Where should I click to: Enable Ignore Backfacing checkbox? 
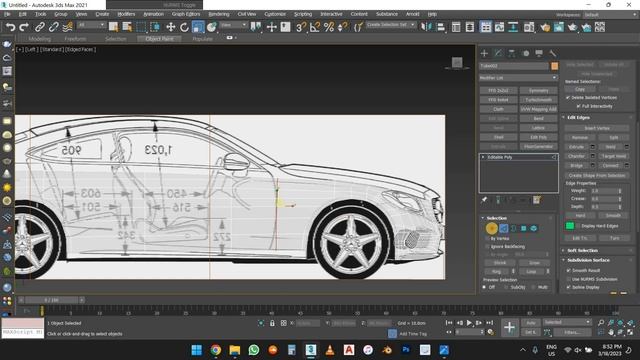click(x=487, y=247)
